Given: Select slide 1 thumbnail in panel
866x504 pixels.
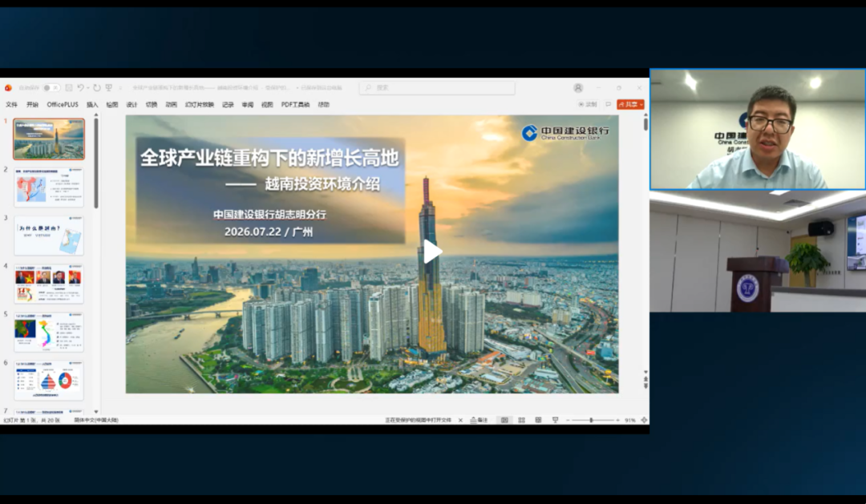Looking at the screenshot, I should pos(49,139).
